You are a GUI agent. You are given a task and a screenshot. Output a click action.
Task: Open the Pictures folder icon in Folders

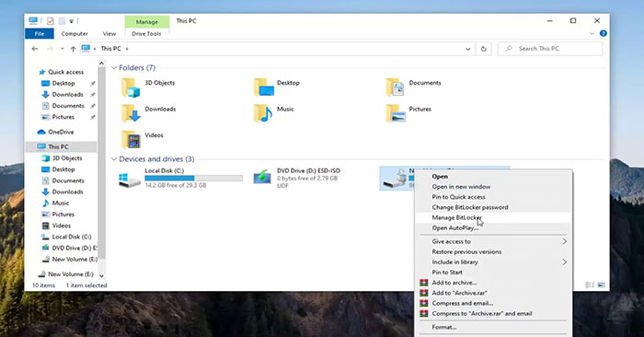tap(396, 113)
